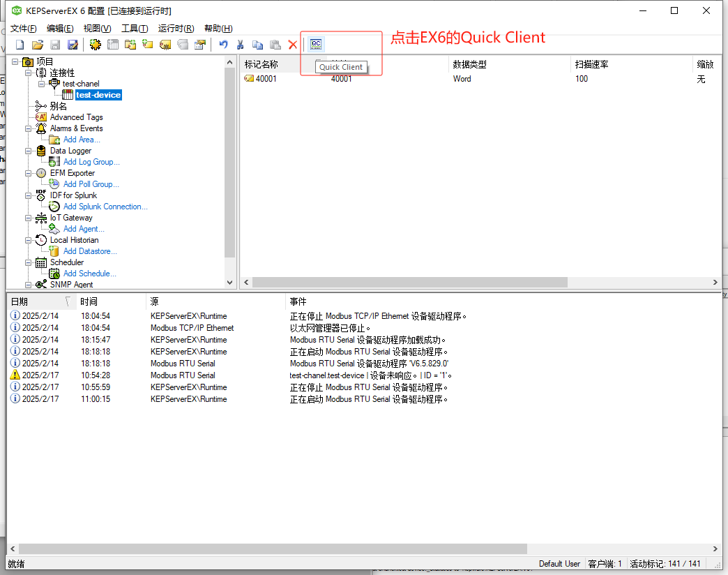
Task: Click the Local Historian clock icon
Action: 41,239
